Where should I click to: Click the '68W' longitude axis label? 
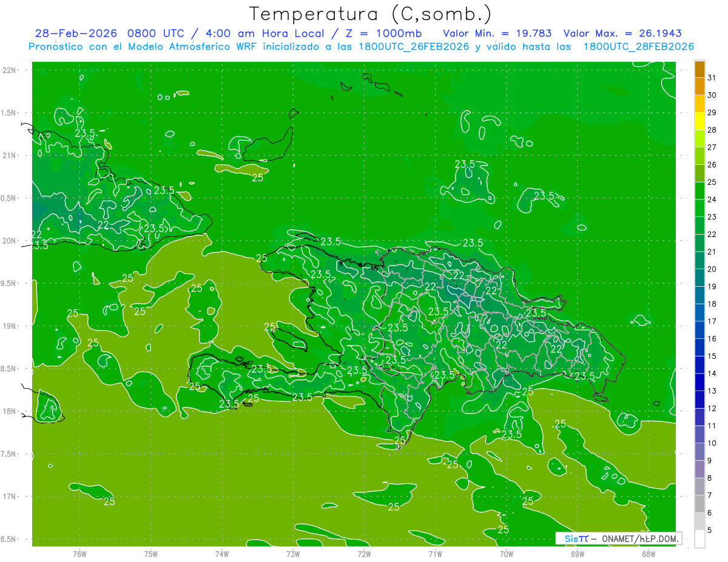649,554
